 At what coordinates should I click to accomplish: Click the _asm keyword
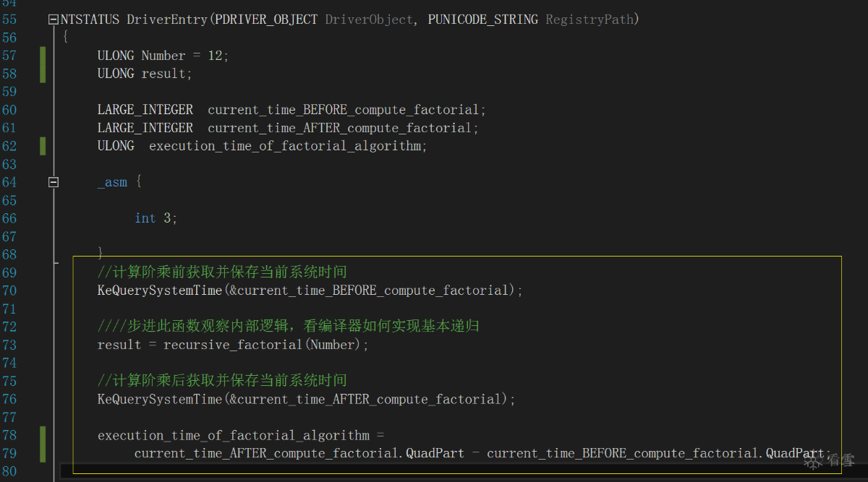tap(112, 182)
